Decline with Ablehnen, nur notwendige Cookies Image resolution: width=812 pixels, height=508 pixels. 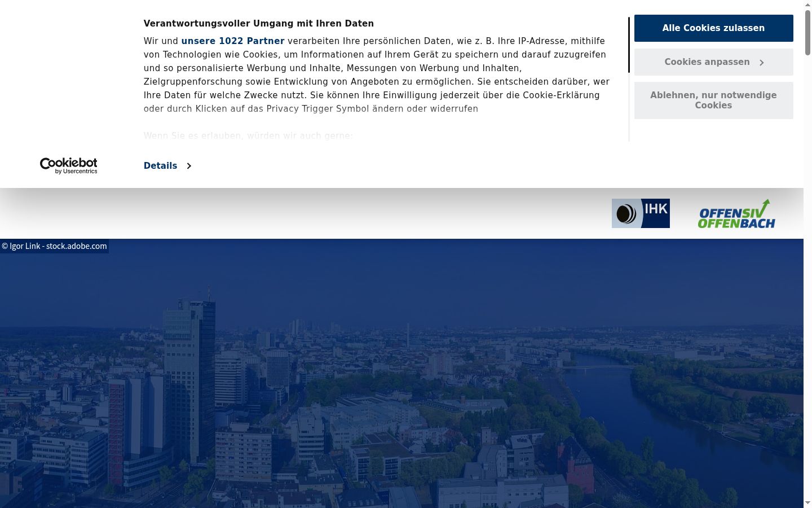[713, 100]
